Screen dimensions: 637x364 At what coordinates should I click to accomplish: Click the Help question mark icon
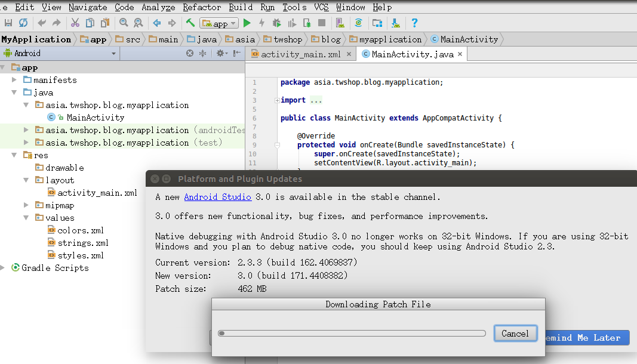pyautogui.click(x=414, y=23)
